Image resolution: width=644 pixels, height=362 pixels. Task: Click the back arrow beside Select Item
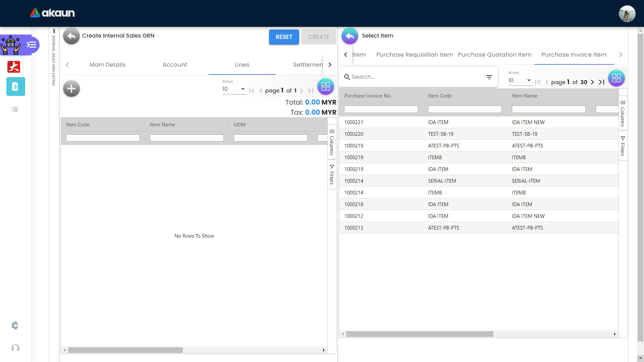click(350, 36)
